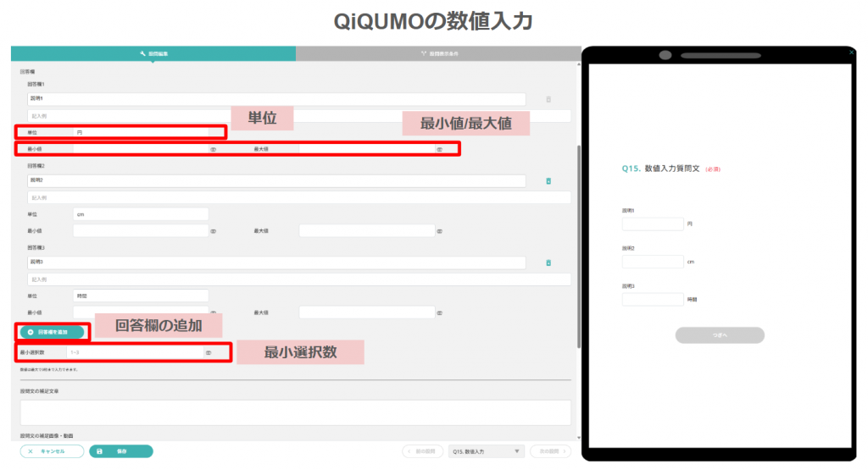
Task: Cancel editing with the キャンセル button
Action: tap(52, 451)
